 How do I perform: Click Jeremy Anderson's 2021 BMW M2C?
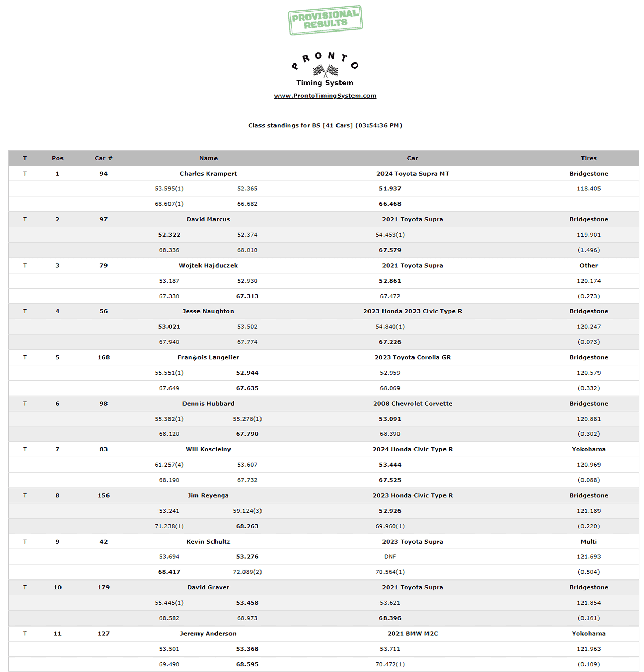[x=412, y=633]
